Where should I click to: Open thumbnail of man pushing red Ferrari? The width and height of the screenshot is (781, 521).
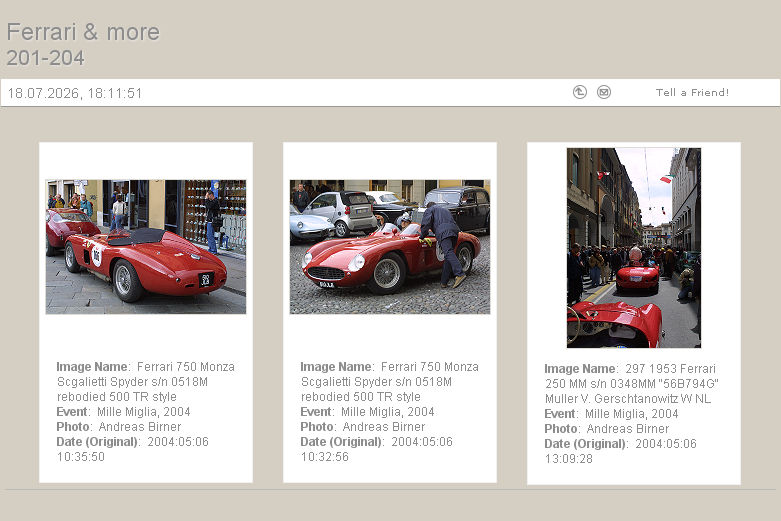[x=390, y=247]
